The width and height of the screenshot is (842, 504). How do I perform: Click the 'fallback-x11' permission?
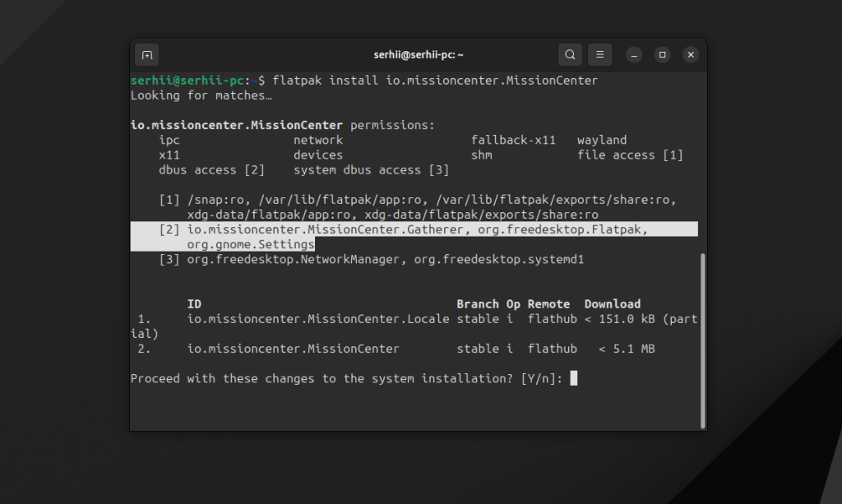coord(513,140)
